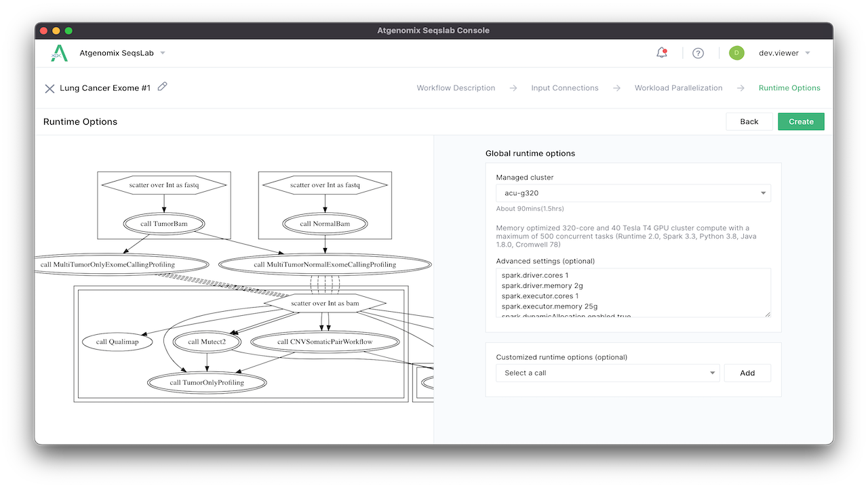Go to Workflow Description step
Image resolution: width=868 pixels, height=488 pixels.
[456, 88]
